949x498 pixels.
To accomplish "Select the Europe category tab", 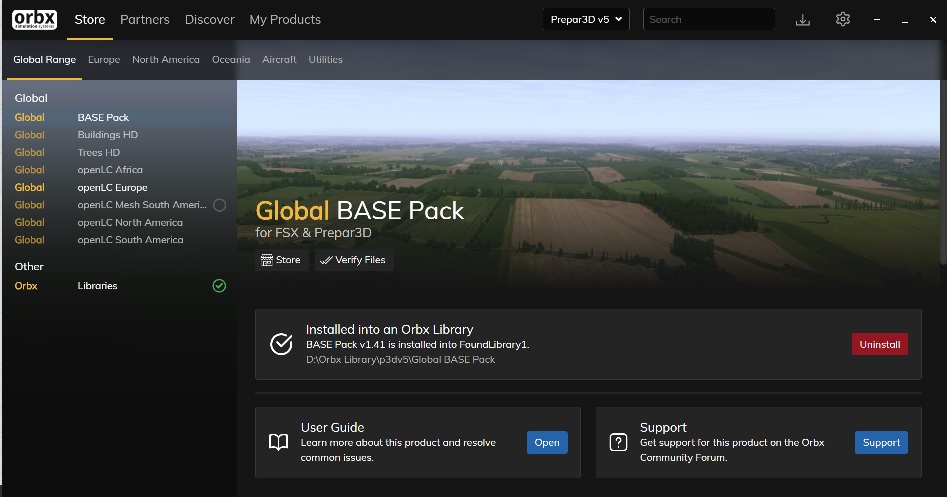I will 104,59.
